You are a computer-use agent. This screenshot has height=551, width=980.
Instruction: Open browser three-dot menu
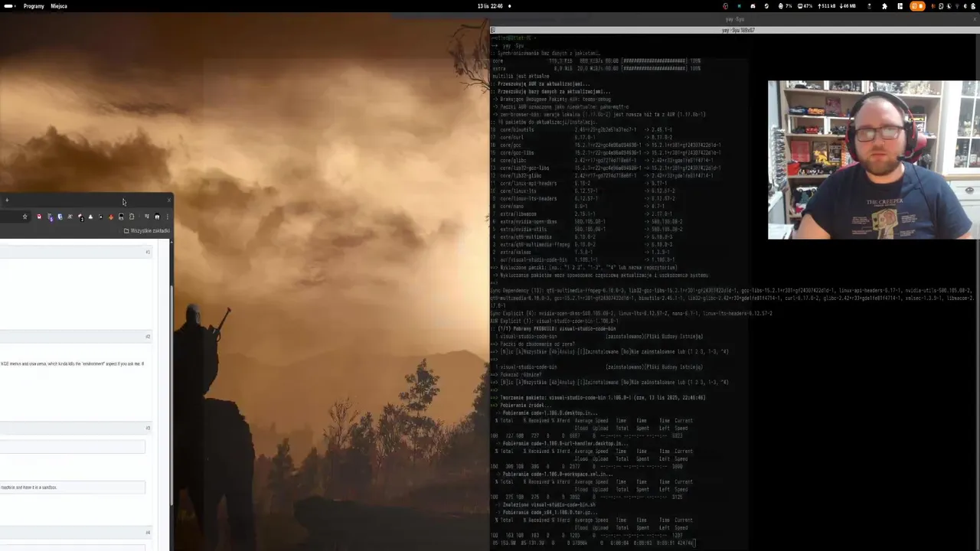coord(167,217)
